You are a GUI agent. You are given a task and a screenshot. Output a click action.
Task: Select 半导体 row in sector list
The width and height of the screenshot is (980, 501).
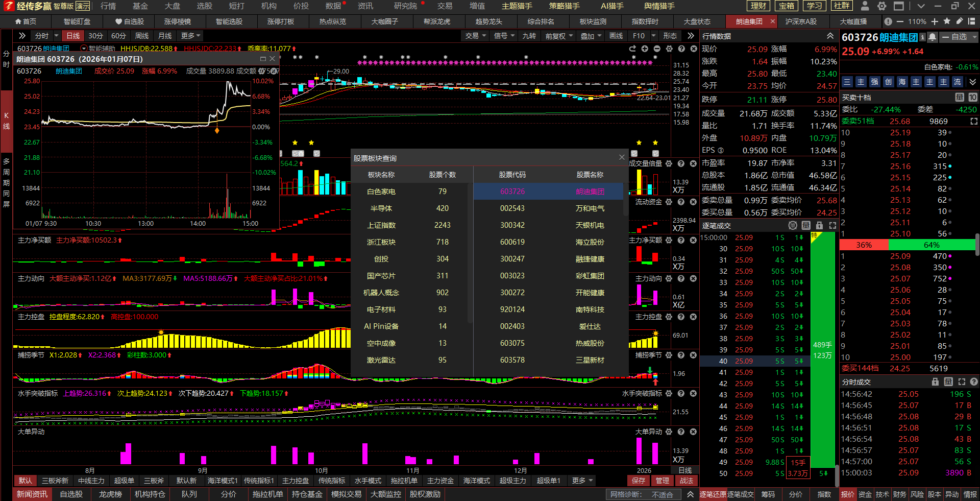(381, 208)
